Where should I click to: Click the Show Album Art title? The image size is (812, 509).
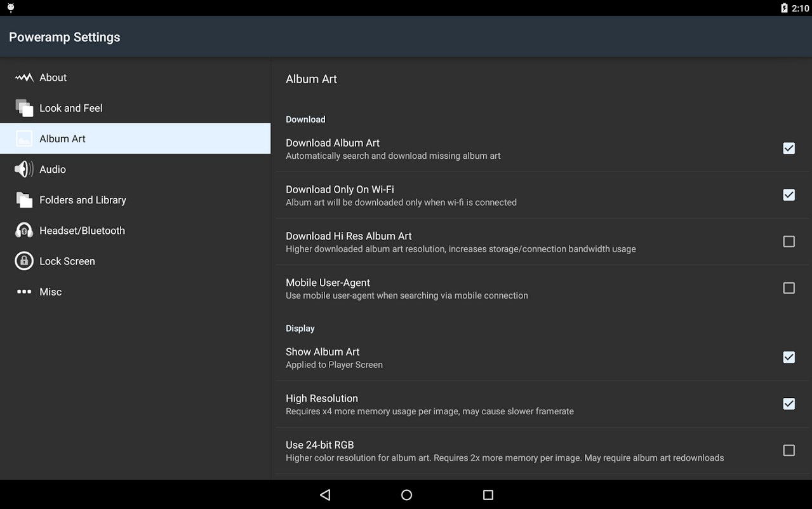(x=323, y=352)
